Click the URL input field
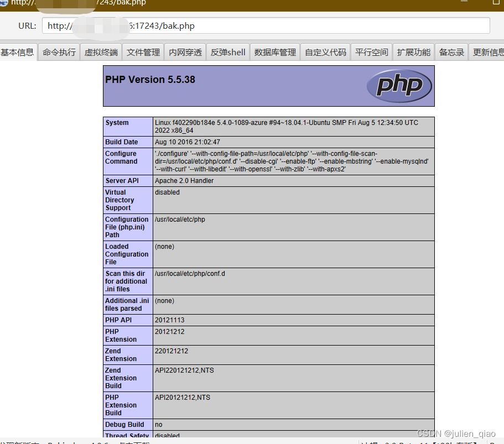 point(266,25)
